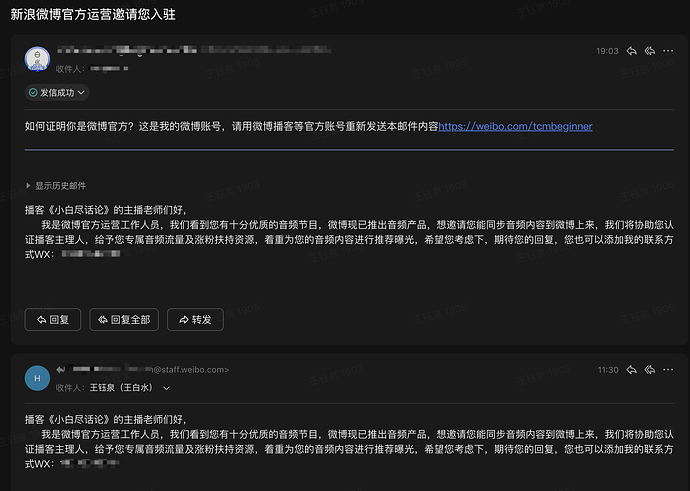Click recipient name 王钰泉（王白水）
This screenshot has width=690, height=491.
point(121,388)
